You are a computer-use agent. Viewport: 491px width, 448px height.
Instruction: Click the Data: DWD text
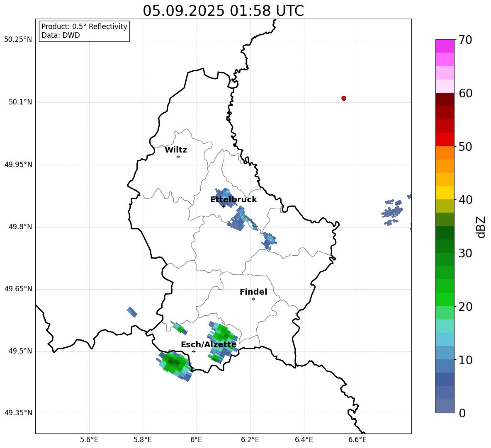click(x=61, y=35)
